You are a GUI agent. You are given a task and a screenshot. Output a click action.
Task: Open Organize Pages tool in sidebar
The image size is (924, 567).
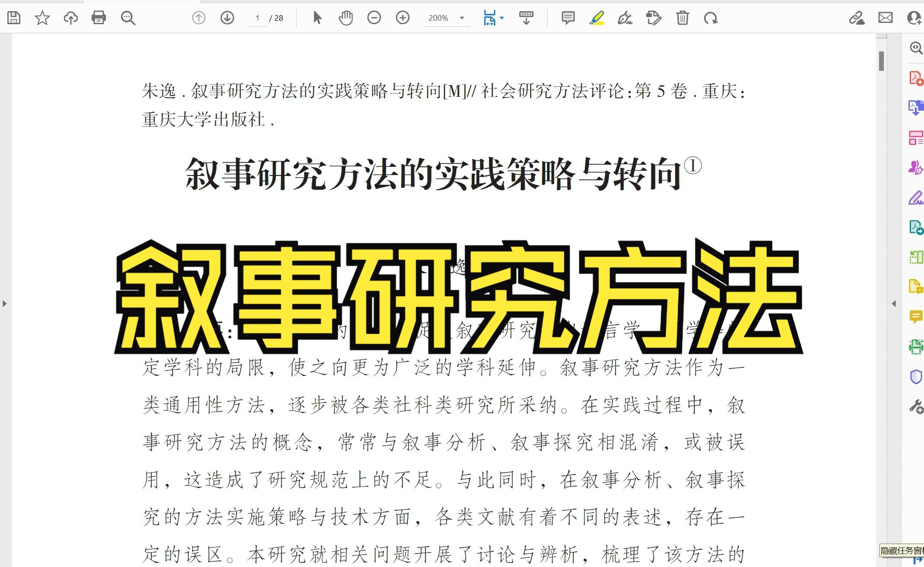(x=916, y=138)
